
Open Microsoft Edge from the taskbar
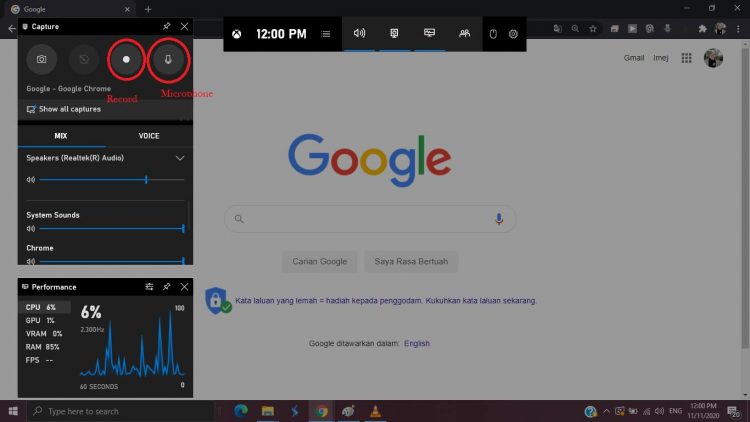click(241, 411)
